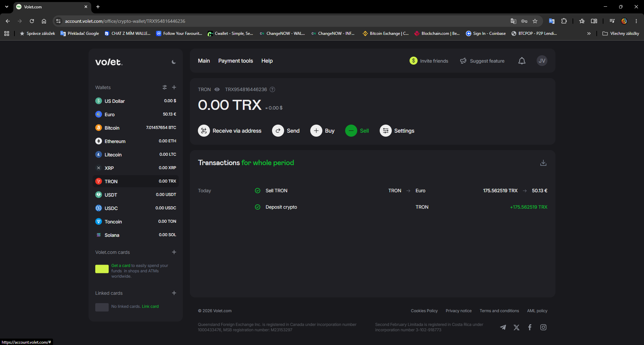Image resolution: width=644 pixels, height=345 pixels.
Task: Open Solana wallet
Action: (x=136, y=235)
